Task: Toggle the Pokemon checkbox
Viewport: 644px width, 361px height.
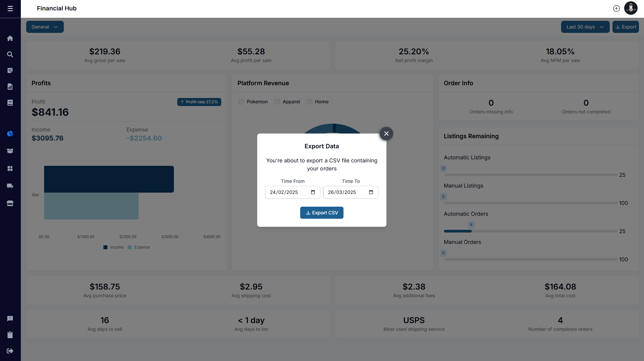Action: point(241,102)
